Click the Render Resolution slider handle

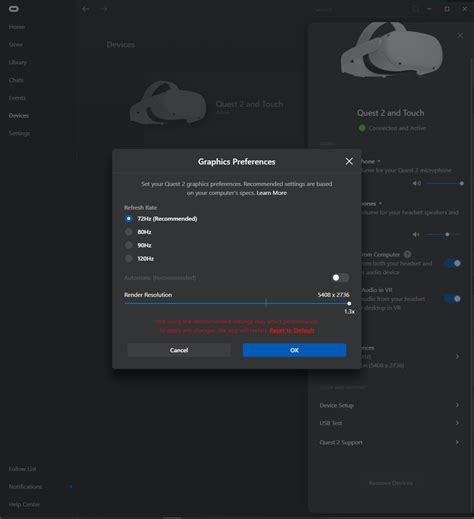[349, 303]
